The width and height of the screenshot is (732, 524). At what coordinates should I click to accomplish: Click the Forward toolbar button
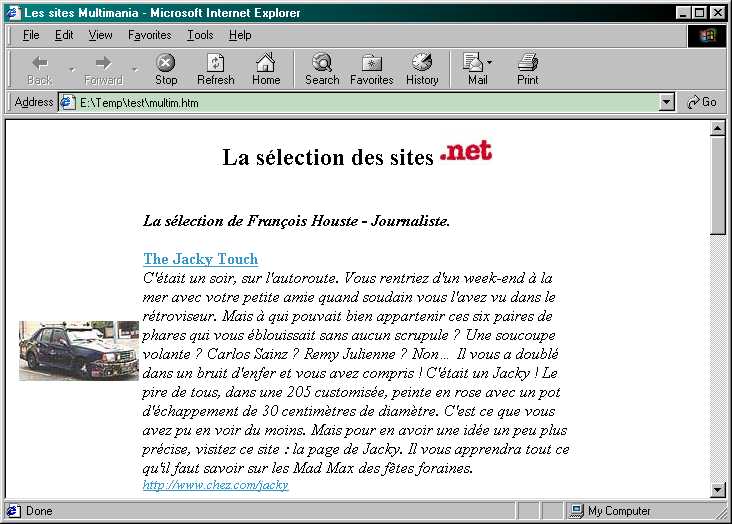103,70
